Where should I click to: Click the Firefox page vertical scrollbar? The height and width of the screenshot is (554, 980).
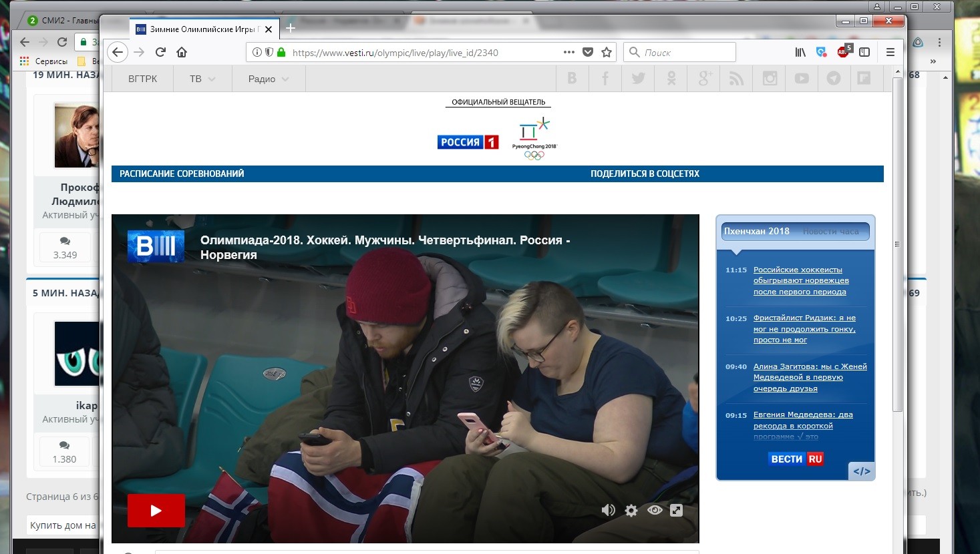tap(898, 244)
